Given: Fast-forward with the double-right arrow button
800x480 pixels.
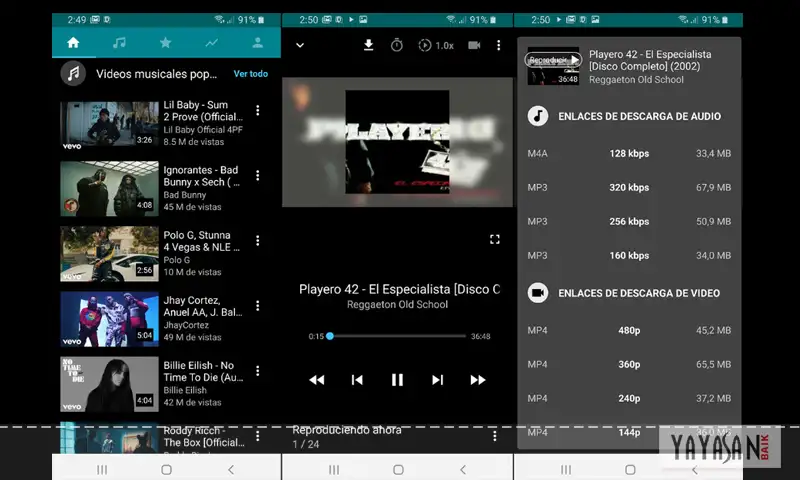Looking at the screenshot, I should tap(478, 380).
